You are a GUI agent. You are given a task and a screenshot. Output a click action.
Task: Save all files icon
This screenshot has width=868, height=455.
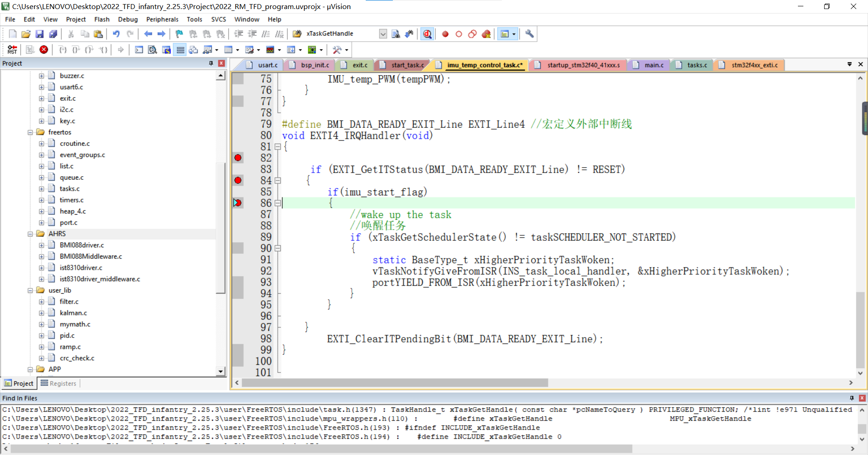pyautogui.click(x=53, y=34)
